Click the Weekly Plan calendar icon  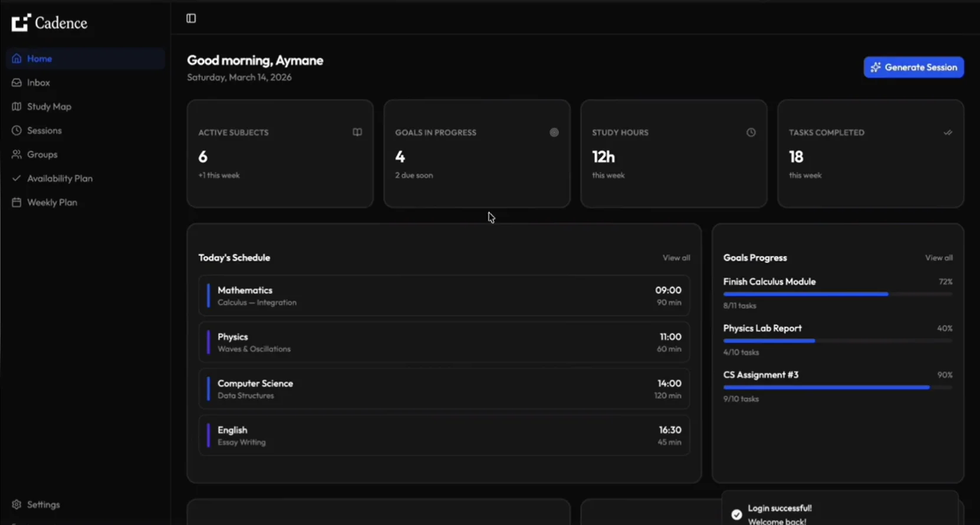click(x=17, y=202)
